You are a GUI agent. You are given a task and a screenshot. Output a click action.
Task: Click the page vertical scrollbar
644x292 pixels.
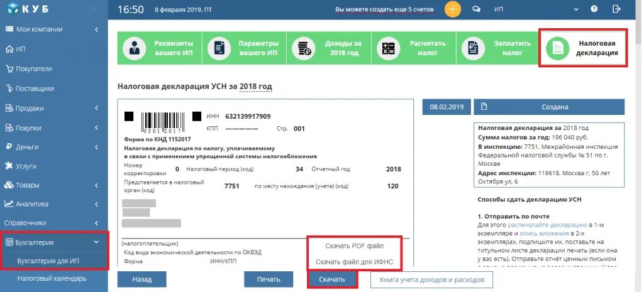click(x=638, y=21)
